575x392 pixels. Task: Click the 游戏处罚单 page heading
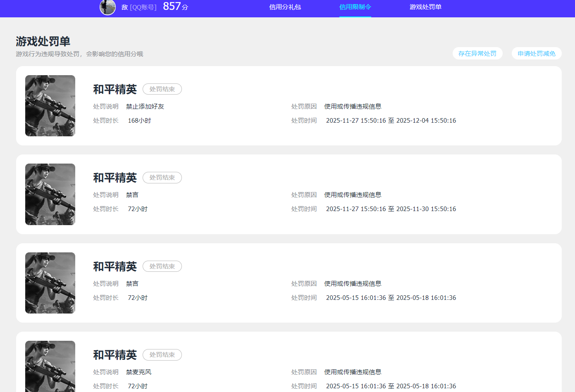(43, 41)
